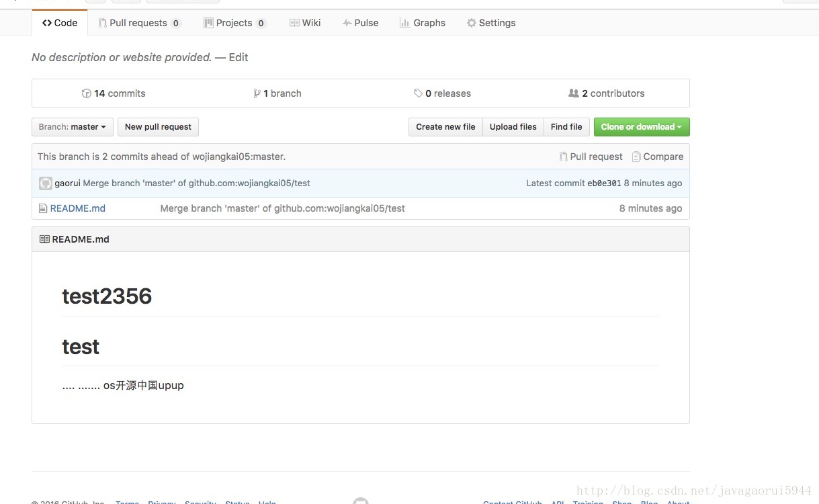819x504 pixels.
Task: Open gaorui's user profile link
Action: [x=67, y=183]
